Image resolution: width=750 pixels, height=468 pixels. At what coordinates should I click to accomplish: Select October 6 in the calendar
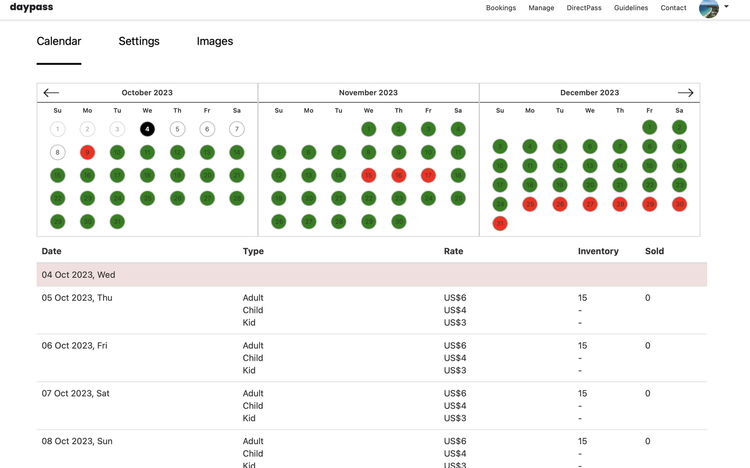(x=207, y=129)
